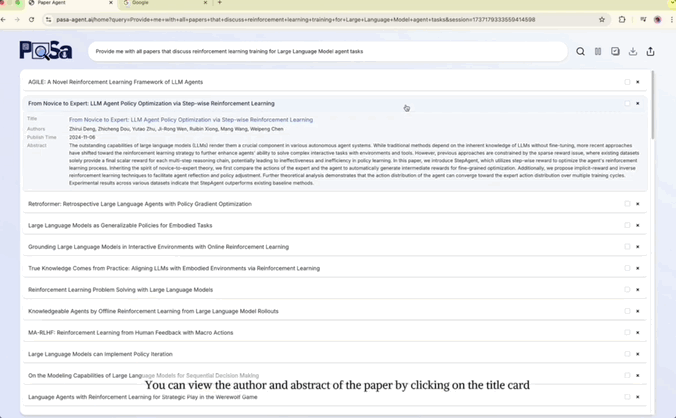
Task: Expand True Knowledge Comes from Practice card
Action: (x=335, y=268)
